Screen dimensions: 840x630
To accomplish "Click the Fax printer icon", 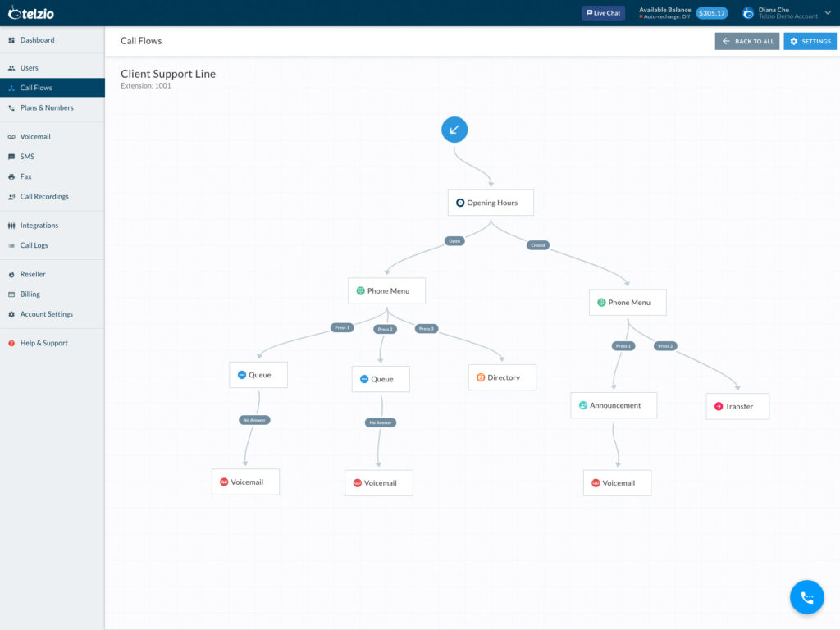I will [x=11, y=177].
